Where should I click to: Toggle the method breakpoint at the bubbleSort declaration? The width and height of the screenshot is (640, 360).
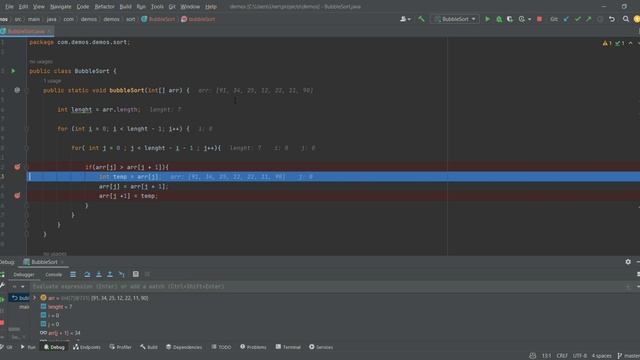click(17, 90)
